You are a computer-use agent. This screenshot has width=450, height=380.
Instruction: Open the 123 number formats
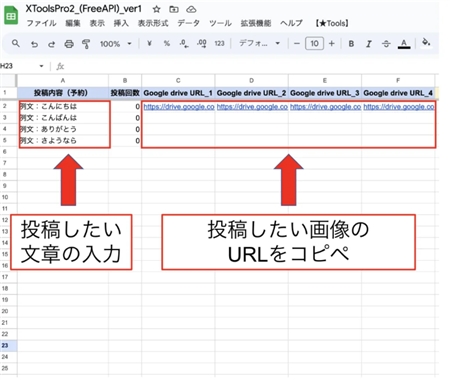pos(219,43)
